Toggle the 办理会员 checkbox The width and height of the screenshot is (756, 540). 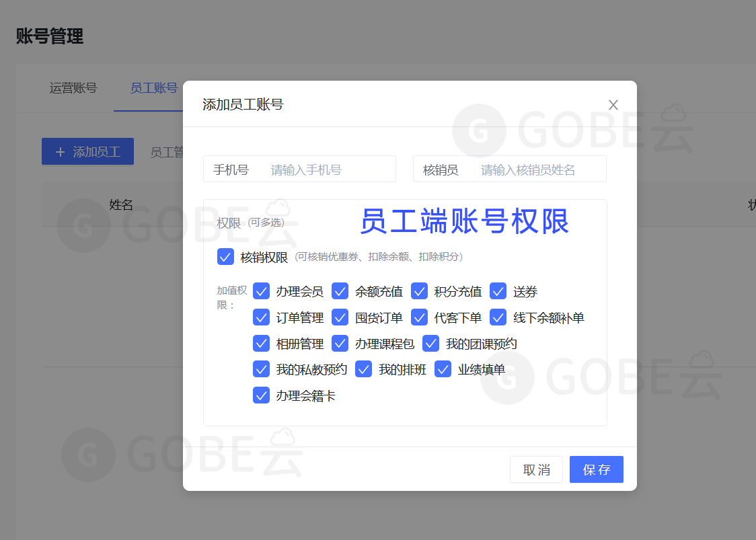click(261, 291)
